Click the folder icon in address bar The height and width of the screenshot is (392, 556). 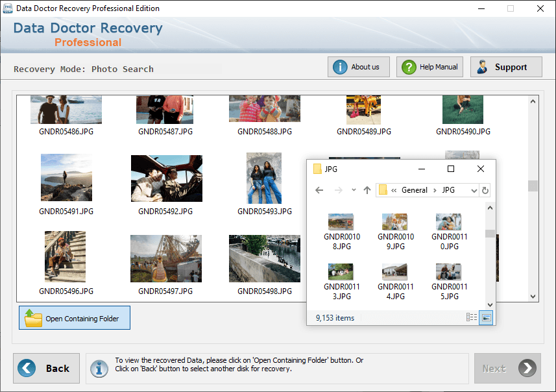(x=383, y=190)
